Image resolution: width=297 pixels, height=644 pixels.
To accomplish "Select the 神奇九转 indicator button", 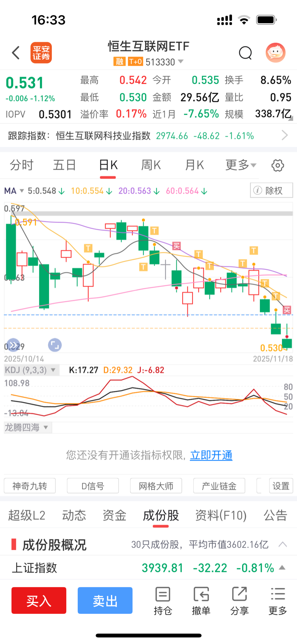I will (30, 486).
